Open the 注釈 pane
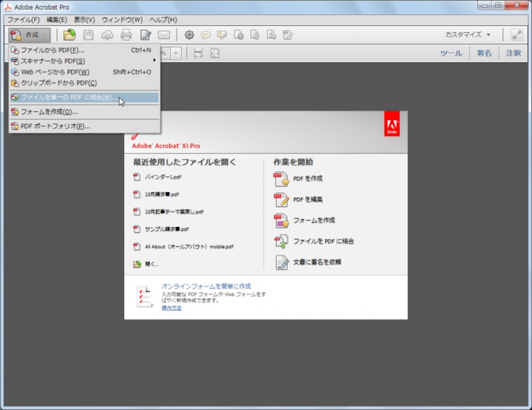This screenshot has width=532, height=410. pos(513,53)
